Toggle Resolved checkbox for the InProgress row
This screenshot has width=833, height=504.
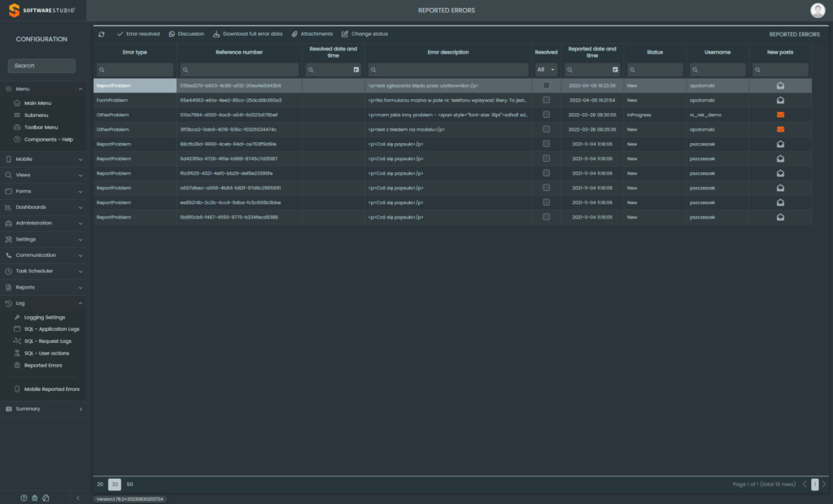[546, 115]
